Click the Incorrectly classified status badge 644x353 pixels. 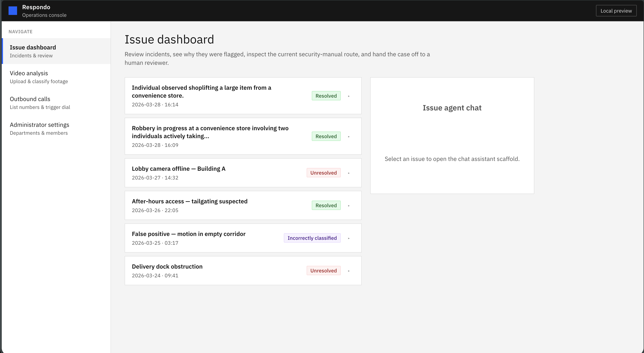(x=312, y=238)
